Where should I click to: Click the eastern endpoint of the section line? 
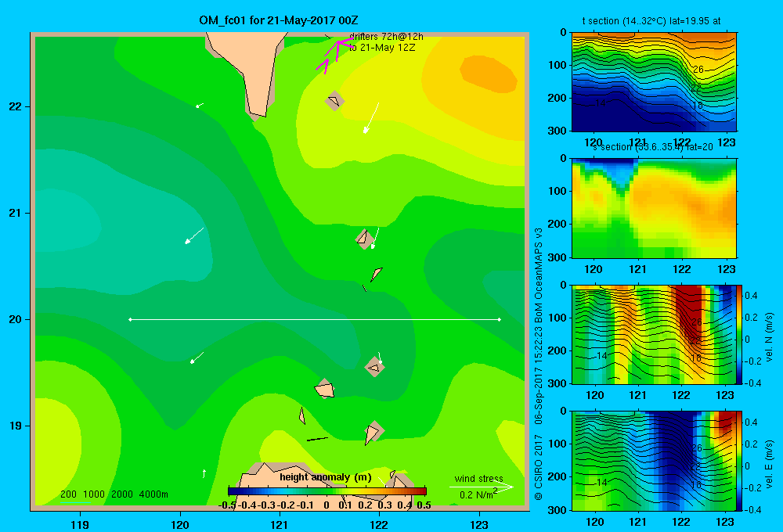click(500, 319)
